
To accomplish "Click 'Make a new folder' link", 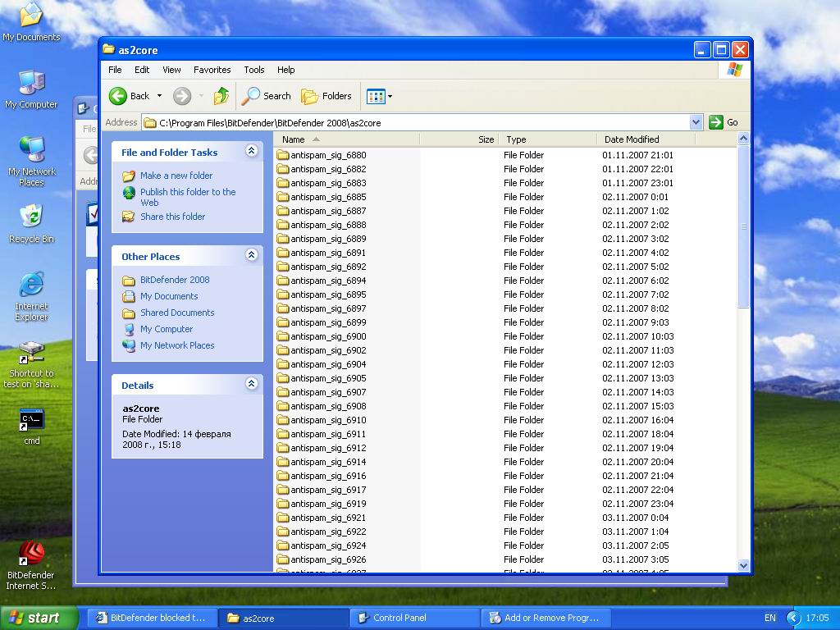I will [176, 176].
